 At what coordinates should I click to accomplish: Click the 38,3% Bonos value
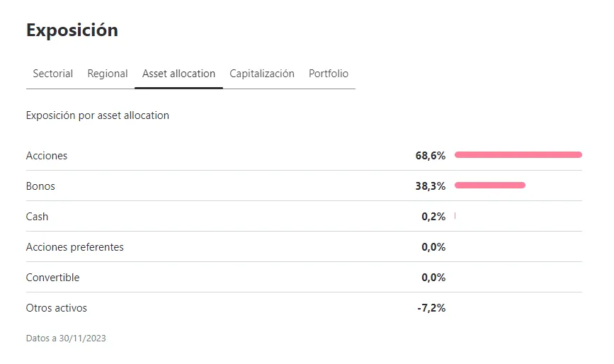click(431, 186)
